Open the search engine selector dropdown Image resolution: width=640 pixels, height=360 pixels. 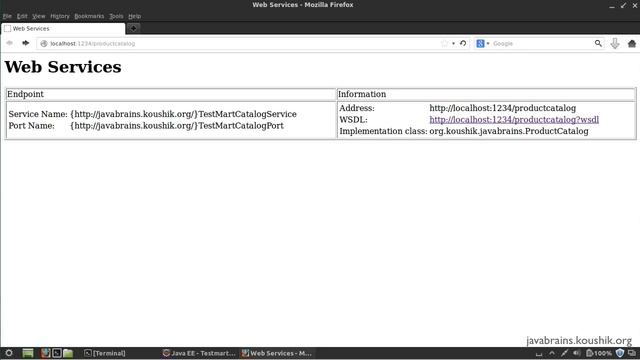[x=482, y=43]
